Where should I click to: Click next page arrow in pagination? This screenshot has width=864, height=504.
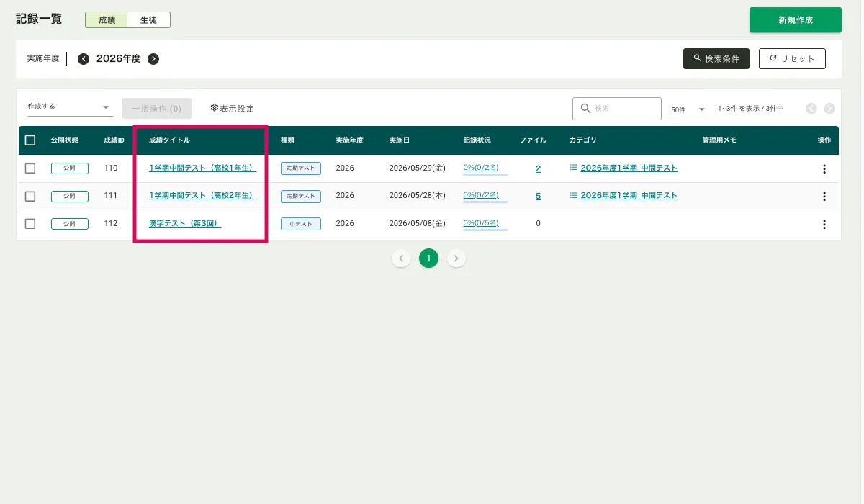[456, 258]
